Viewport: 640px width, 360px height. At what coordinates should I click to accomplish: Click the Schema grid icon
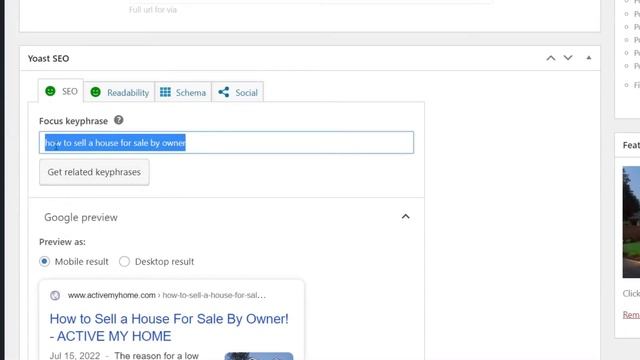point(165,92)
